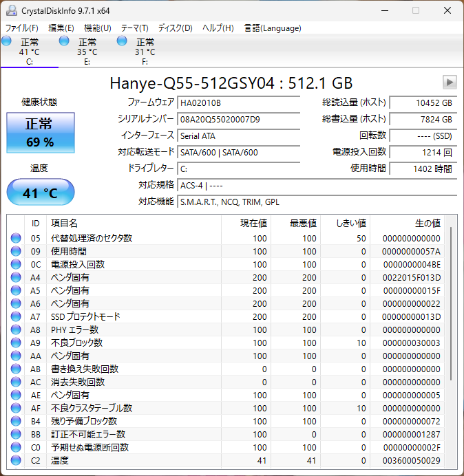Select the 不良ブロック数 row
Image resolution: width=464 pixels, height=476 pixels.
(226, 343)
